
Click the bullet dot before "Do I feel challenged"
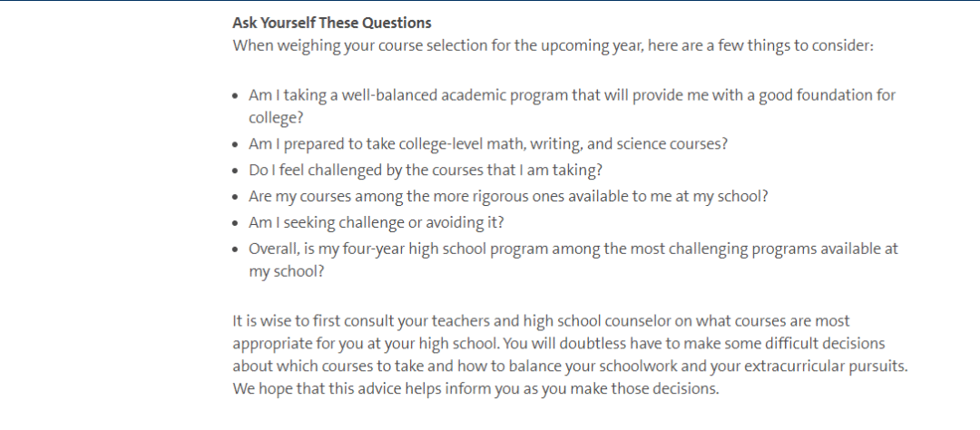pos(236,171)
